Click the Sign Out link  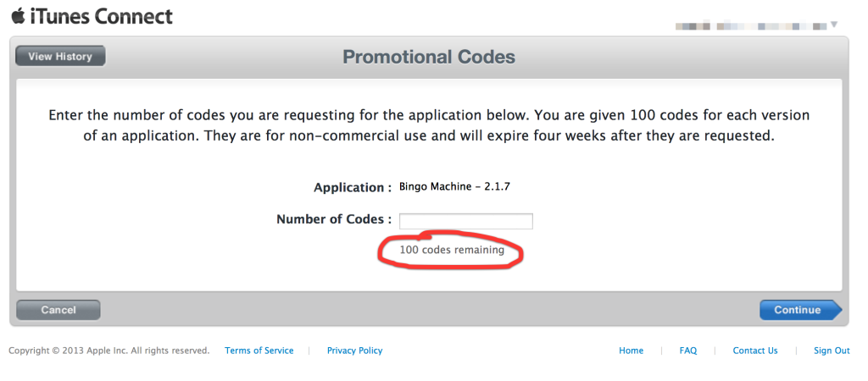pos(832,351)
